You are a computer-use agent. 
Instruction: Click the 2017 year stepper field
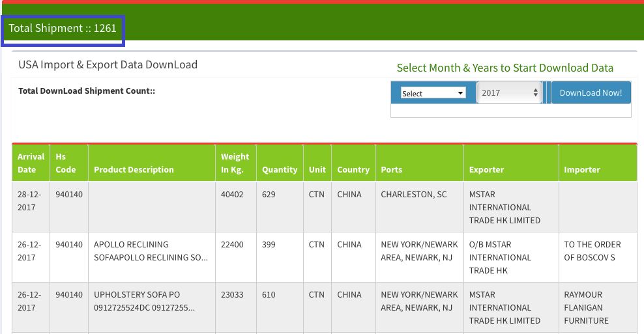tap(509, 92)
